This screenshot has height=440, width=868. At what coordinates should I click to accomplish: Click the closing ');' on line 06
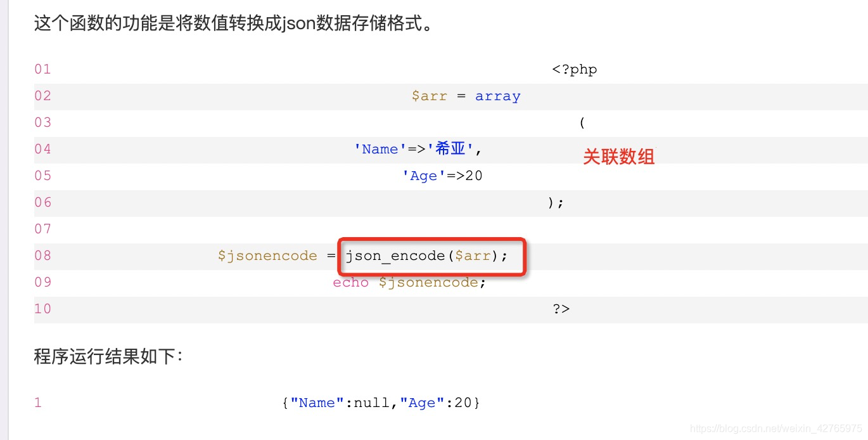(x=556, y=202)
